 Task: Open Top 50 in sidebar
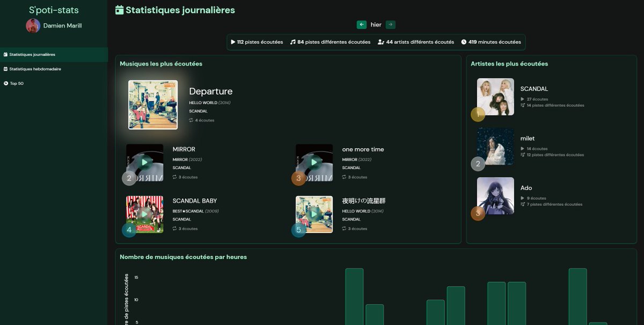tap(54, 83)
